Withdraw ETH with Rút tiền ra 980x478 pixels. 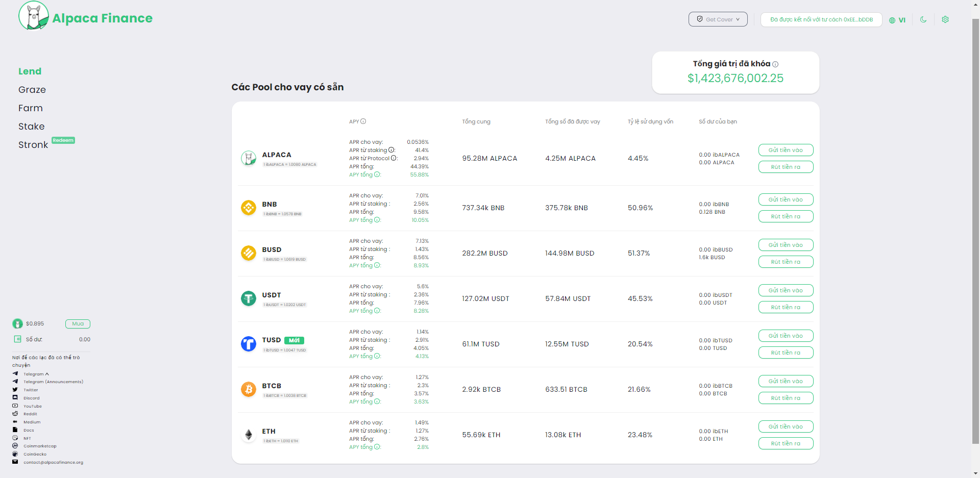[786, 443]
